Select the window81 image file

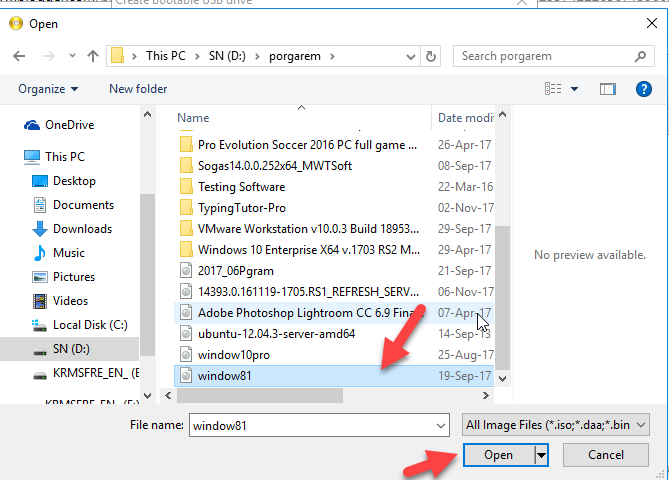click(334, 376)
